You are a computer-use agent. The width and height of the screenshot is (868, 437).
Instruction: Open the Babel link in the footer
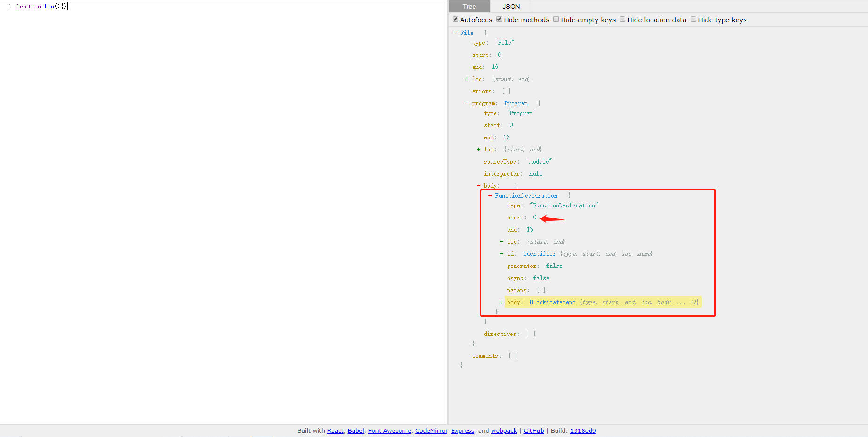[x=356, y=430]
